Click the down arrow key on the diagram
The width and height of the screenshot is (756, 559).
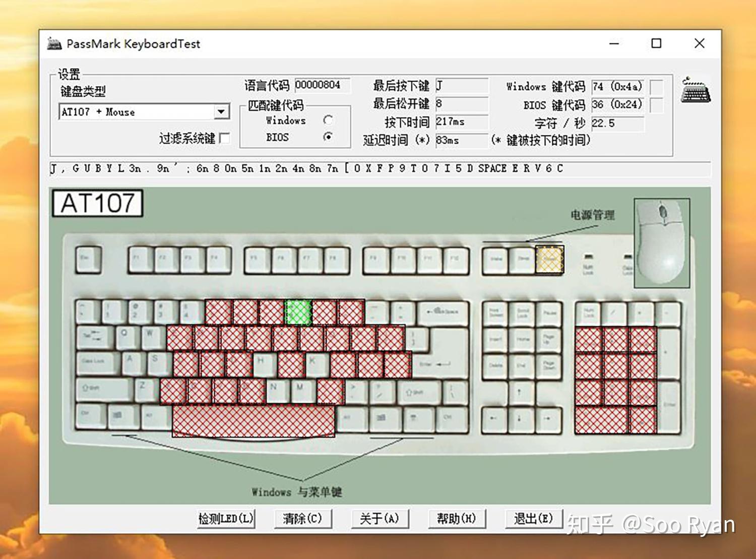coord(522,419)
